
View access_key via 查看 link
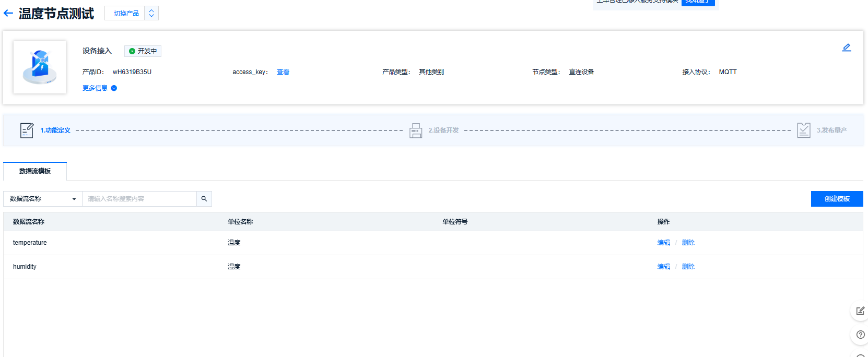[283, 72]
